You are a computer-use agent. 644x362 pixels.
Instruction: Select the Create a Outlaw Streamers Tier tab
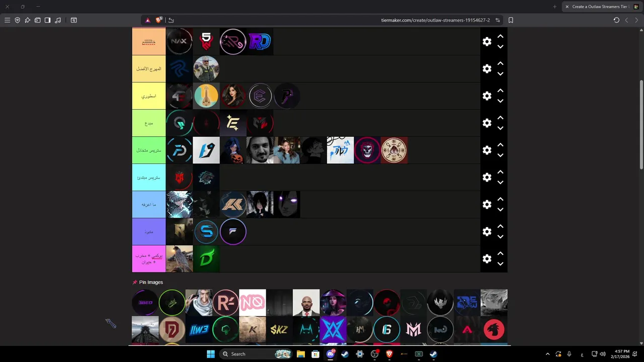click(601, 7)
